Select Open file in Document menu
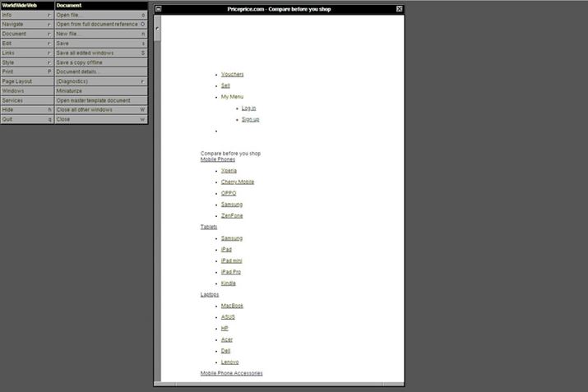Image resolution: width=588 pixels, height=392 pixels. pos(101,15)
